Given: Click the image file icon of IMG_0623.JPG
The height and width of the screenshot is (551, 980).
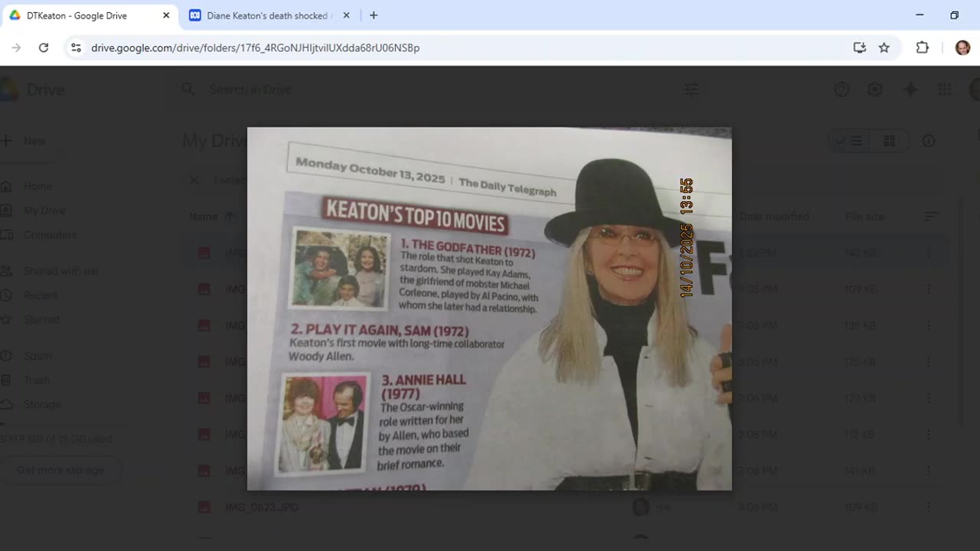Looking at the screenshot, I should pos(204,507).
